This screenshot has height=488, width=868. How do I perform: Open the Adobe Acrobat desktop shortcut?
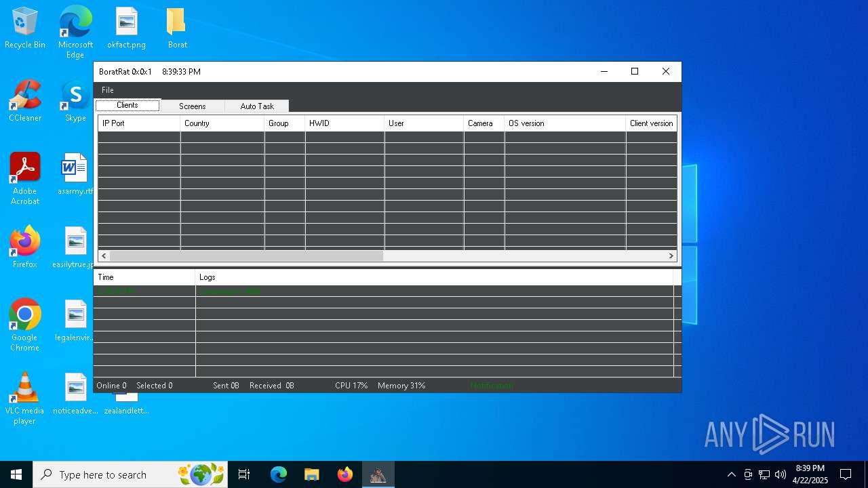[x=25, y=179]
